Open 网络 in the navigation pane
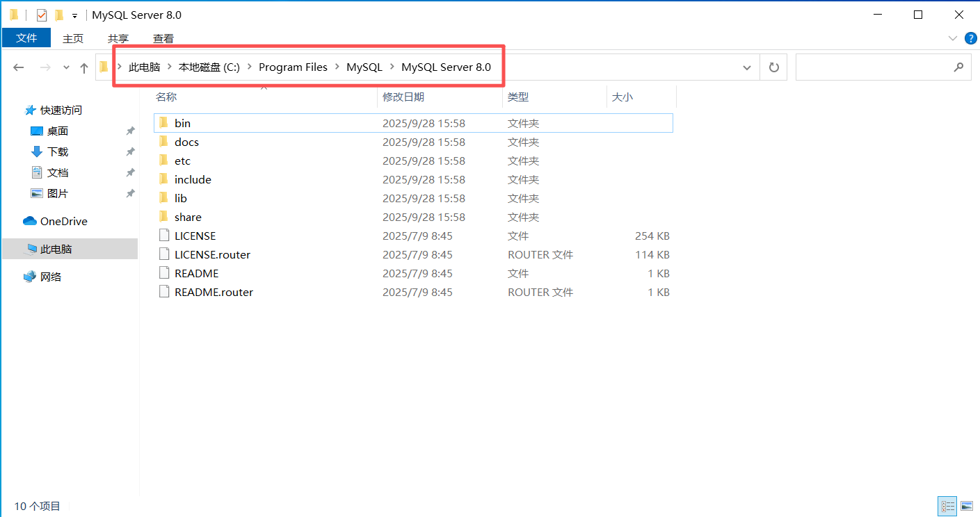 coord(51,277)
